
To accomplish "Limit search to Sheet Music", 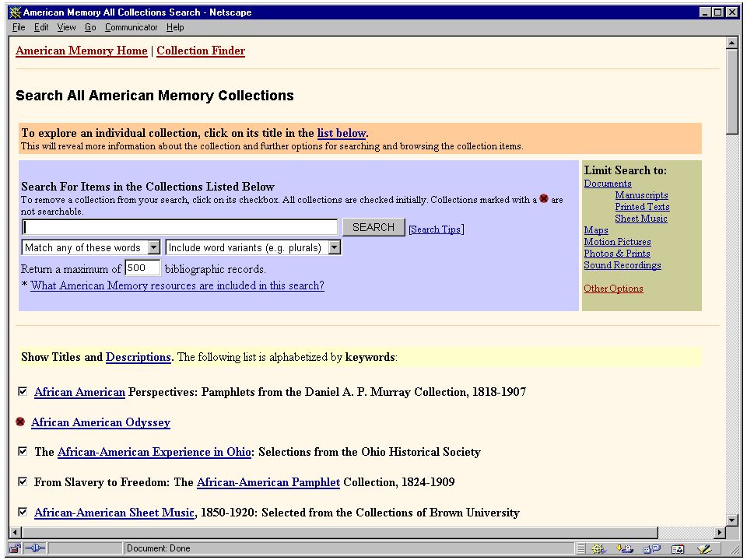I will (x=640, y=219).
